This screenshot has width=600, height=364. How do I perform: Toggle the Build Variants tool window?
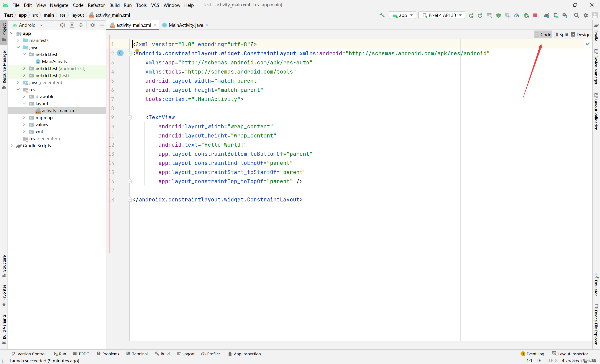(x=4, y=329)
